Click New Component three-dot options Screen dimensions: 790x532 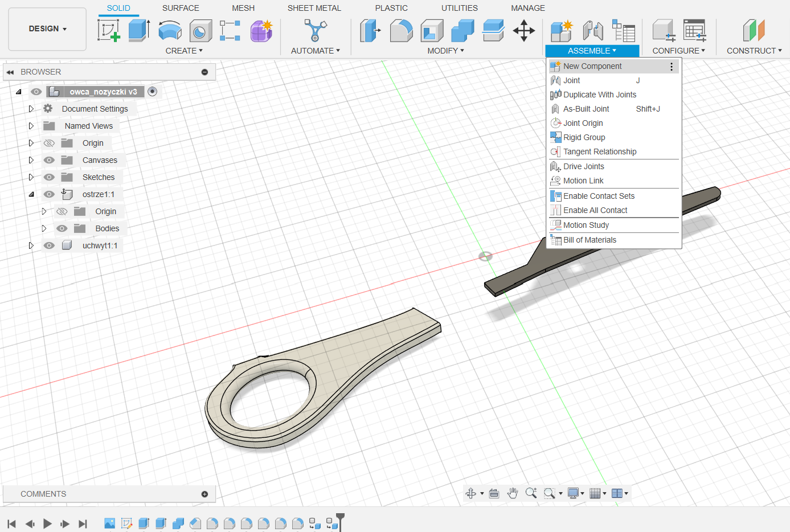point(672,67)
